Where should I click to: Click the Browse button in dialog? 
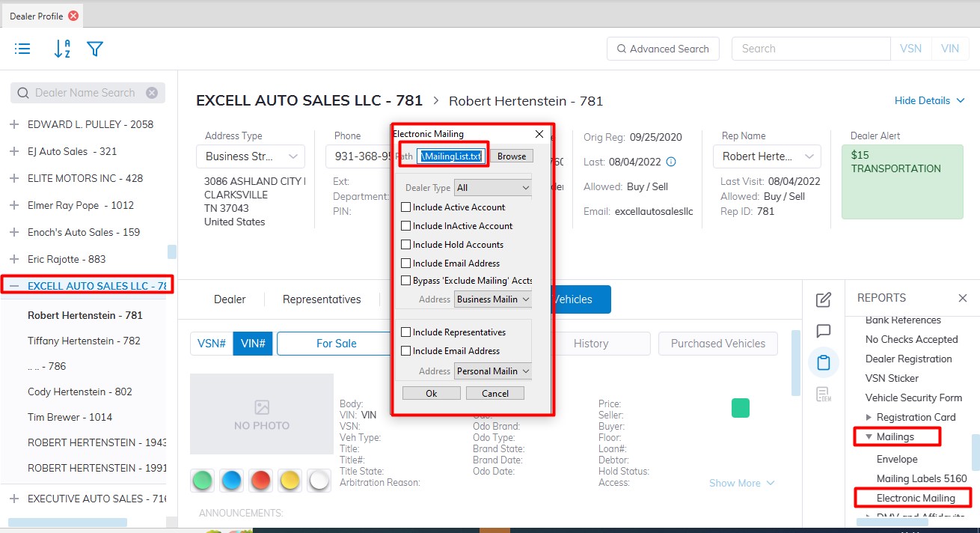pos(512,156)
